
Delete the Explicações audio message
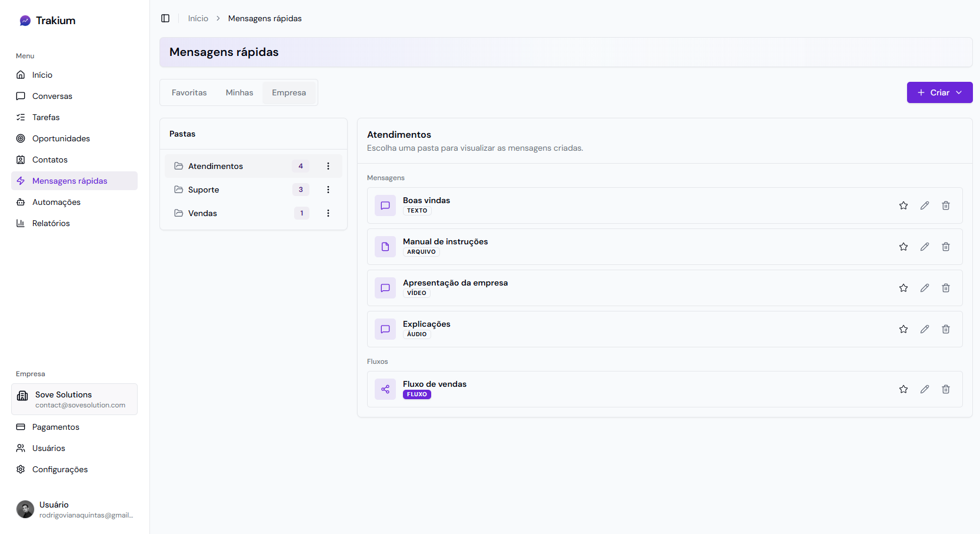pyautogui.click(x=945, y=329)
